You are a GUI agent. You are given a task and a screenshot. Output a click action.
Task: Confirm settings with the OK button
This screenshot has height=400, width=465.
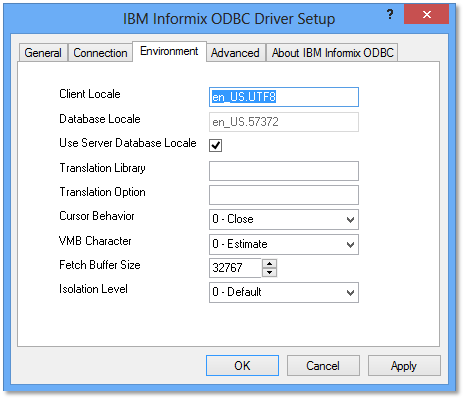pyautogui.click(x=242, y=365)
